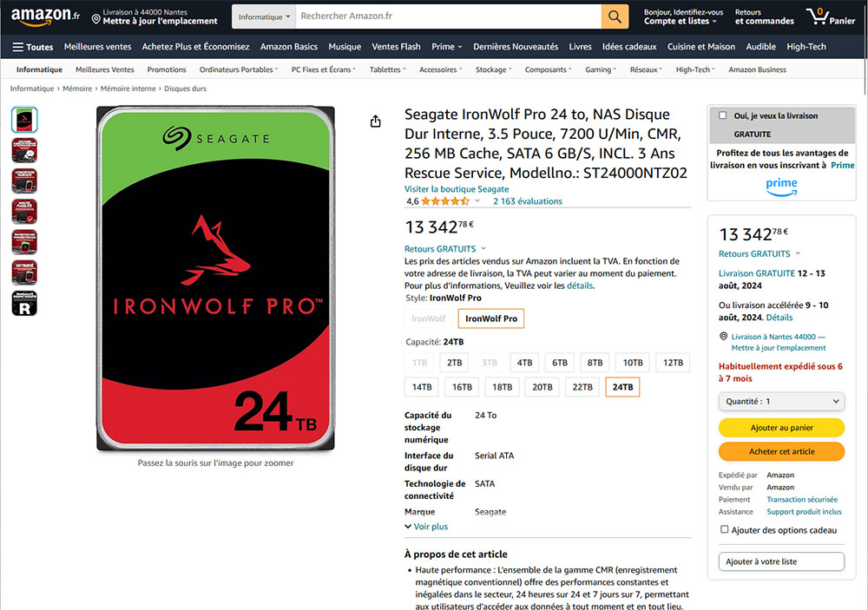Visit the Seagate boutique link

coord(457,189)
